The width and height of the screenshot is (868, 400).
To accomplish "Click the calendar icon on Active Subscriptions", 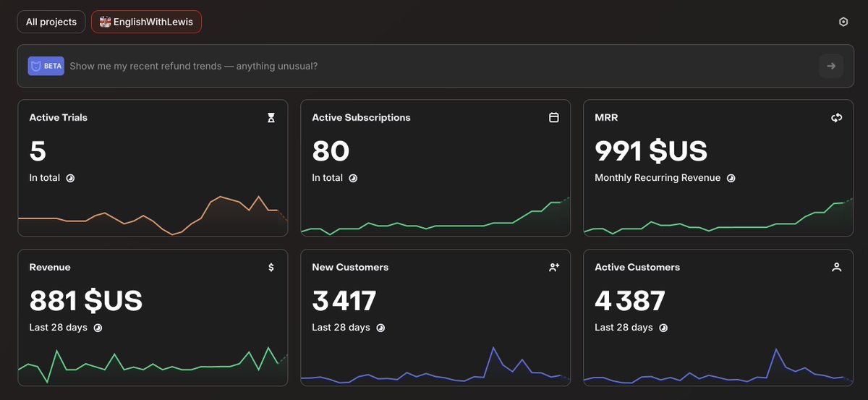I will (x=554, y=117).
